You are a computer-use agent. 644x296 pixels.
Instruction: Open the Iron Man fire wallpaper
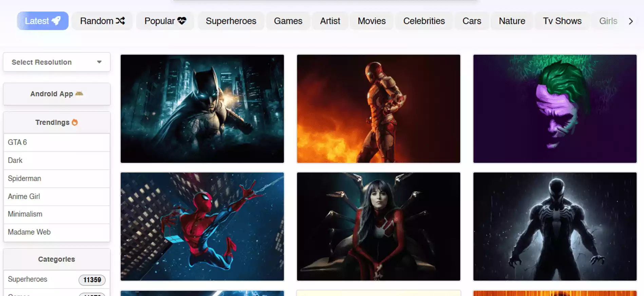[378, 109]
